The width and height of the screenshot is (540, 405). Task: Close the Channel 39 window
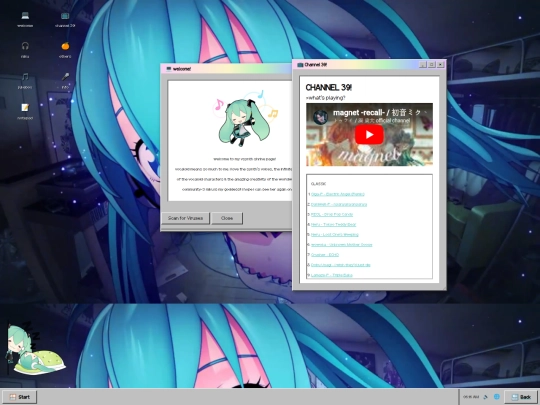click(x=440, y=64)
